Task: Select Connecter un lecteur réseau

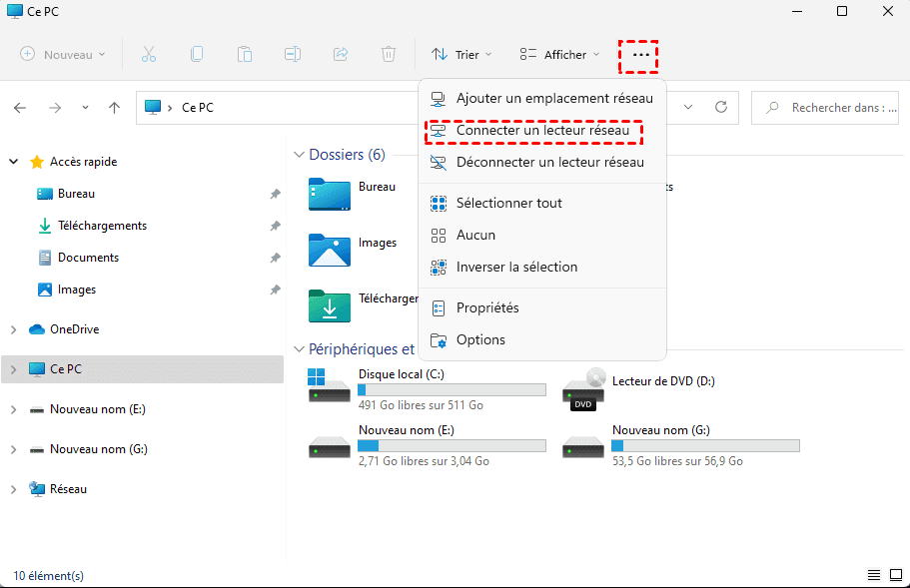Action: pyautogui.click(x=542, y=131)
